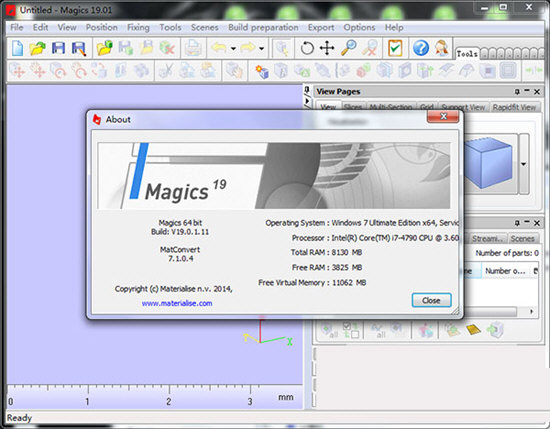The image size is (550, 429).
Task: Click the red X on About dialog
Action: (443, 116)
